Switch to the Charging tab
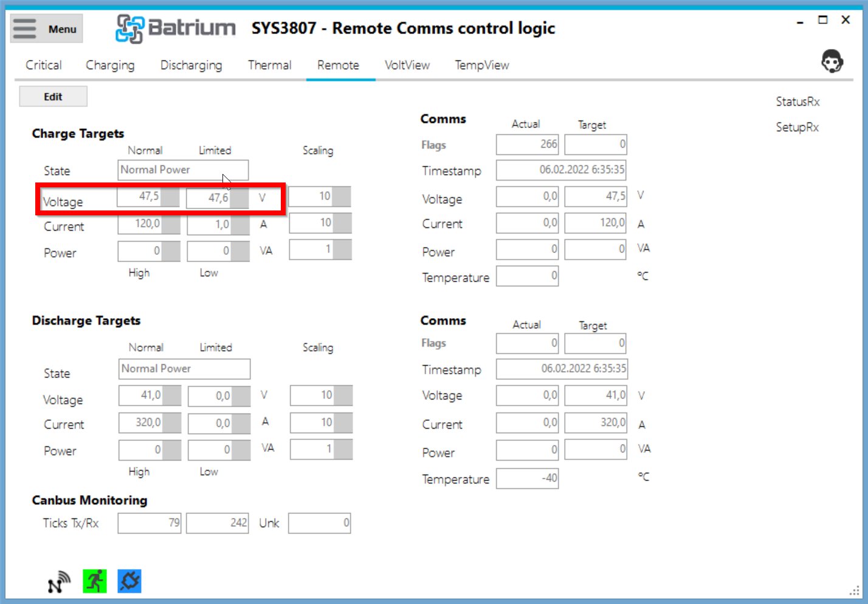The image size is (868, 604). (x=110, y=65)
